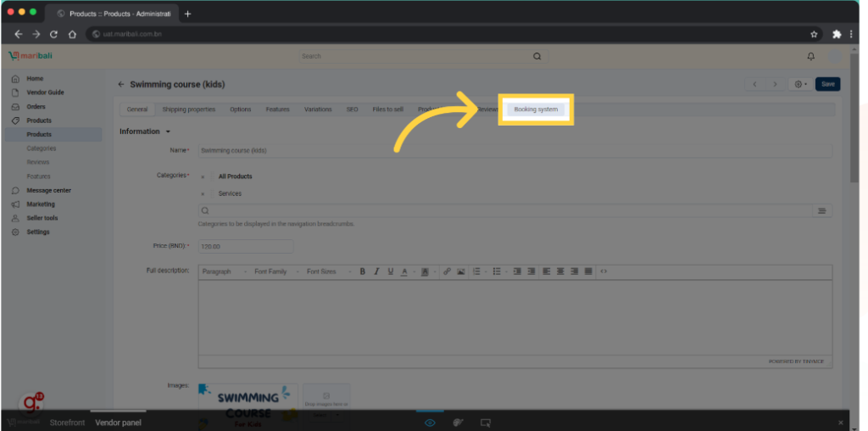Open Orders in the sidebar
Screen dimensions: 868x431
click(x=36, y=107)
